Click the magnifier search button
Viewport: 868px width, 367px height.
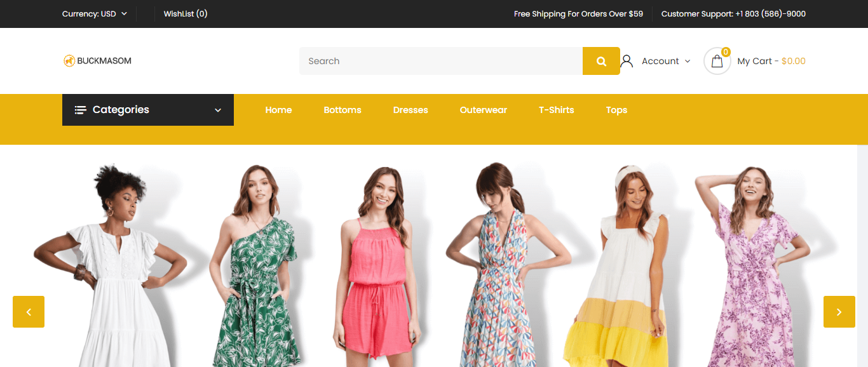point(601,61)
